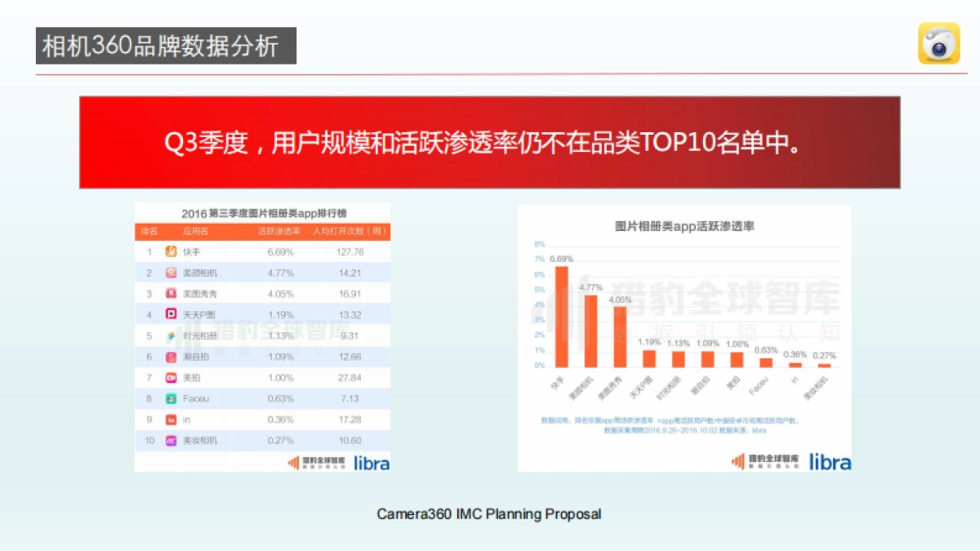Screen dimensions: 980x551
Task: Click the 时光相册 app icon in row 5
Action: (x=171, y=335)
